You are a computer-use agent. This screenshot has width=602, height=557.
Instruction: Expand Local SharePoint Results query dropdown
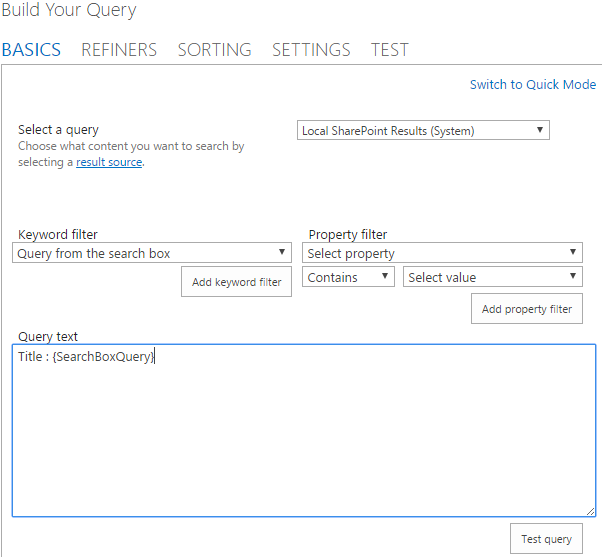click(x=423, y=130)
